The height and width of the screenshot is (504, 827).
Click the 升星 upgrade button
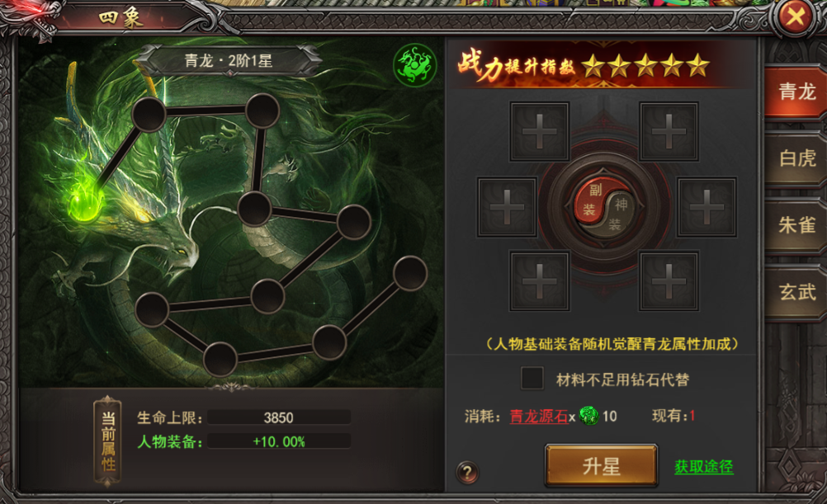coord(601,465)
